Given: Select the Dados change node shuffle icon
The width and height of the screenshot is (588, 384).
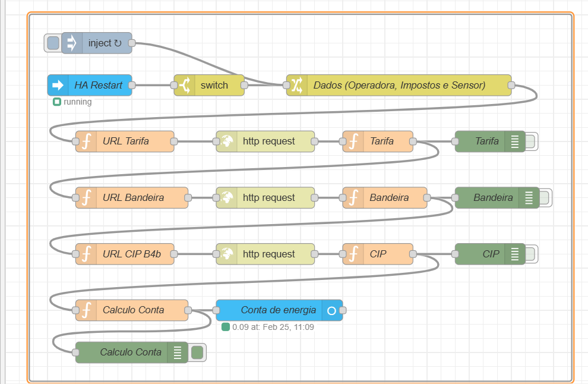Looking at the screenshot, I should (x=297, y=85).
